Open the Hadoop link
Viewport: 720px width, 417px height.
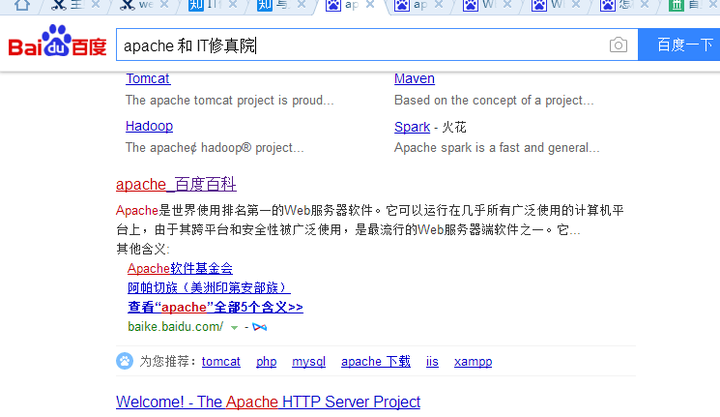tap(149, 126)
